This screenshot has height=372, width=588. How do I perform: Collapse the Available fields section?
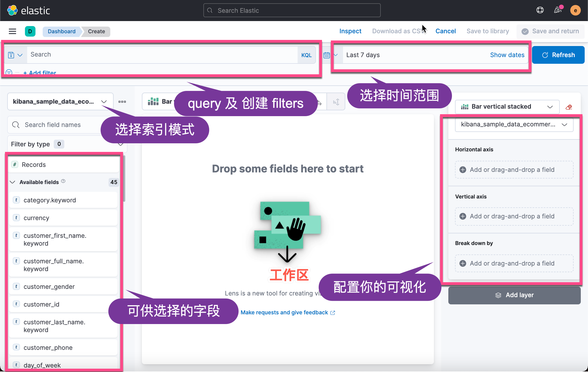(x=12, y=182)
